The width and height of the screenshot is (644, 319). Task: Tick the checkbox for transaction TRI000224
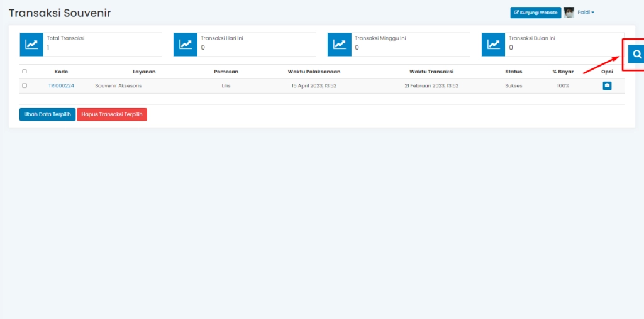pyautogui.click(x=25, y=85)
